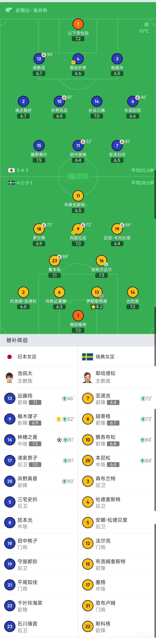The height and width of the screenshot is (644, 156).
Task: Tap the substitution arrow on 高桥花
Action: coord(44,55)
